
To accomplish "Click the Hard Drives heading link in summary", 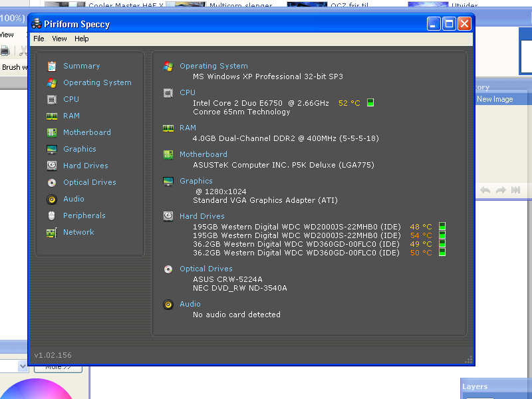I will click(202, 217).
